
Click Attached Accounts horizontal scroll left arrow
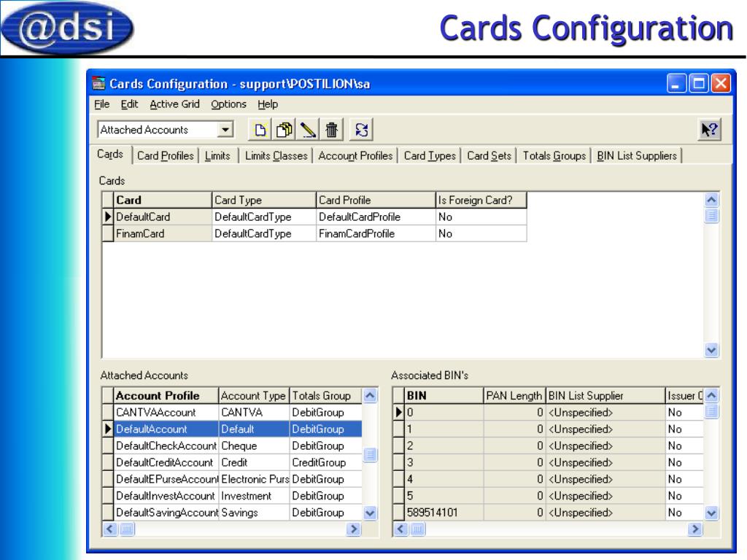click(110, 529)
